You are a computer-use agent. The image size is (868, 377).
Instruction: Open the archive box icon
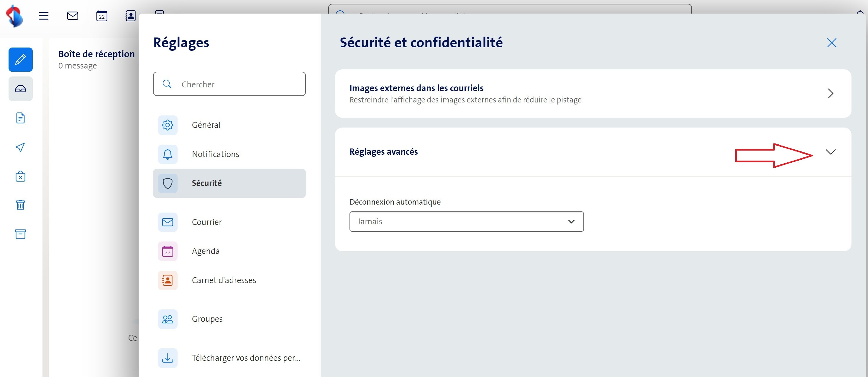point(21,234)
